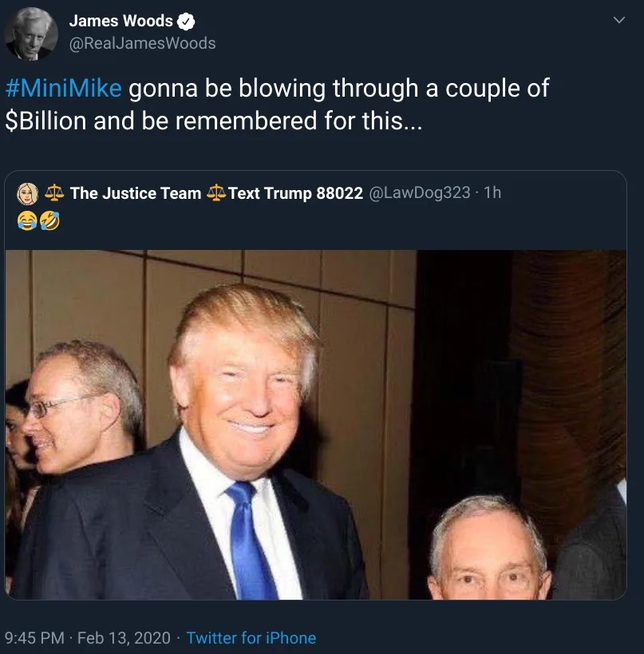Click the tweet text ending in 'remembered for this...'
Image resolution: width=644 pixels, height=654 pixels.
[x=277, y=105]
